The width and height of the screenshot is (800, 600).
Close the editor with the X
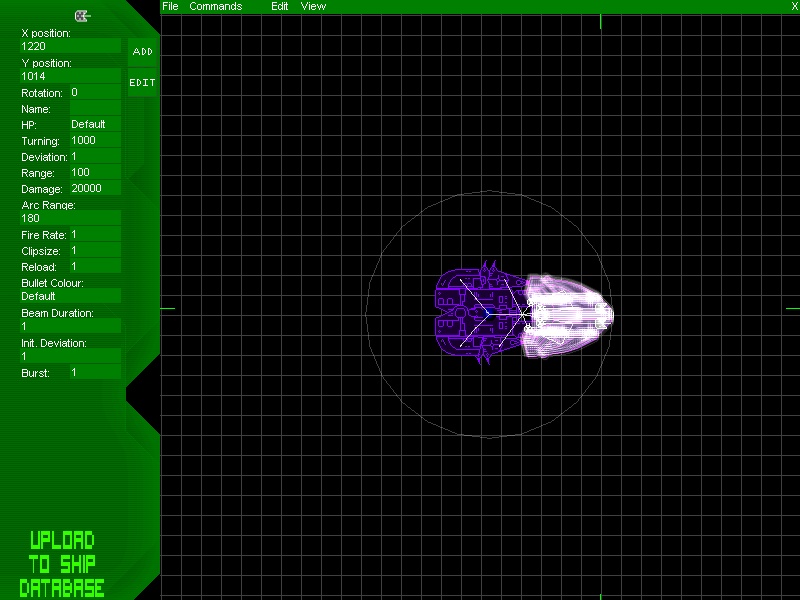point(794,7)
